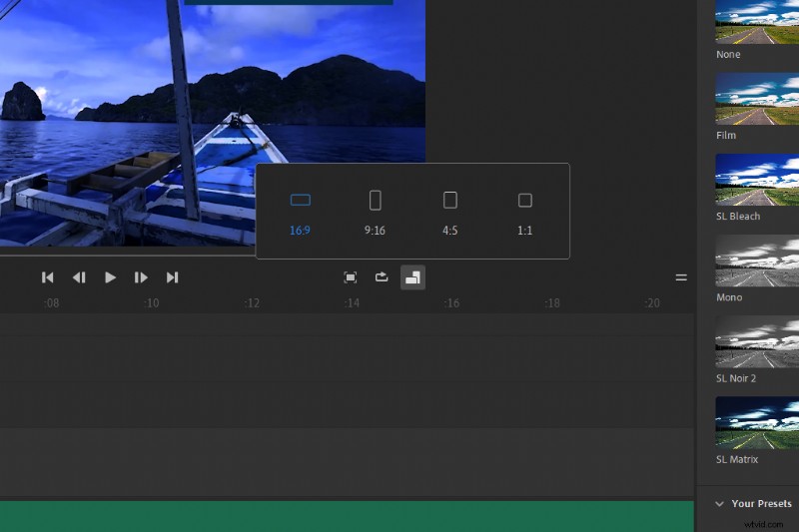The height and width of the screenshot is (532, 799).
Task: Open the timeline options menu icon
Action: 681,277
